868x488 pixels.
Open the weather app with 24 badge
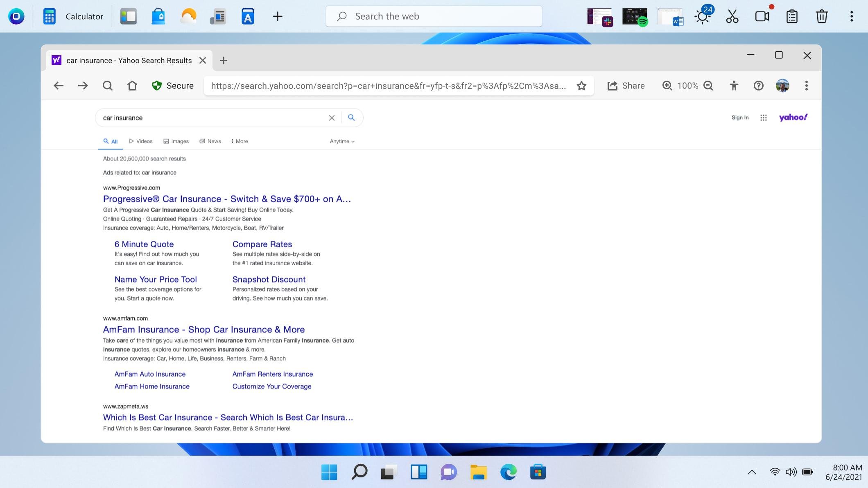coord(703,16)
